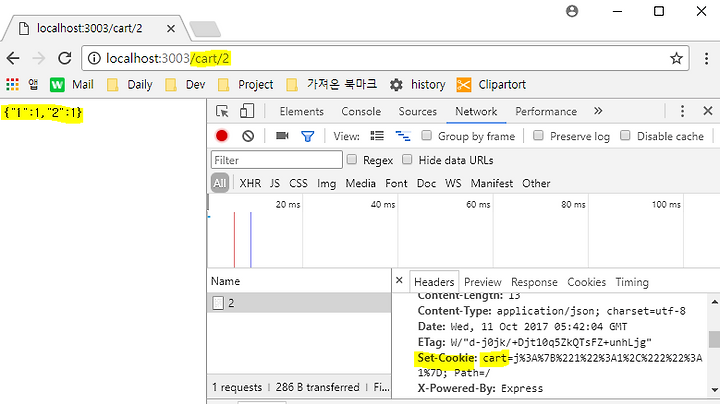Click the forward navigation arrow

[39, 58]
